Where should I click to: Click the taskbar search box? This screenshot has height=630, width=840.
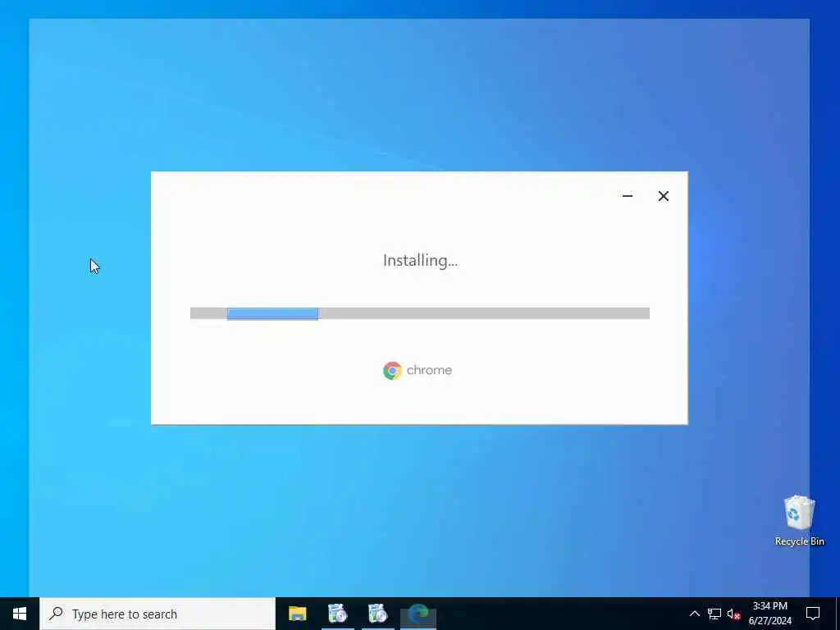(x=157, y=614)
